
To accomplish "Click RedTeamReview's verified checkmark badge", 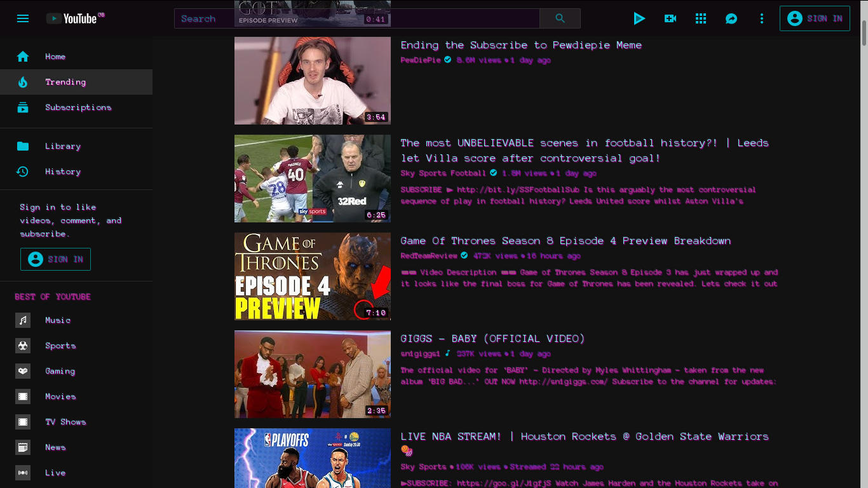I will coord(464,256).
